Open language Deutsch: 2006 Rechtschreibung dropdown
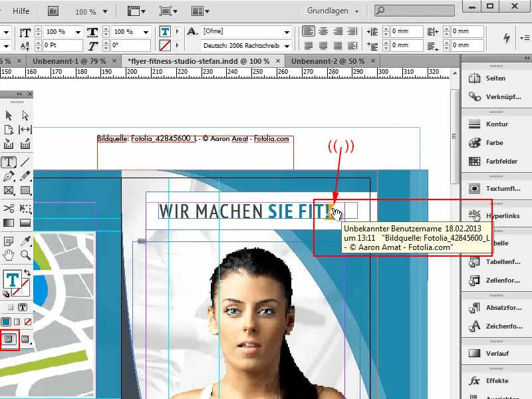 (x=287, y=46)
